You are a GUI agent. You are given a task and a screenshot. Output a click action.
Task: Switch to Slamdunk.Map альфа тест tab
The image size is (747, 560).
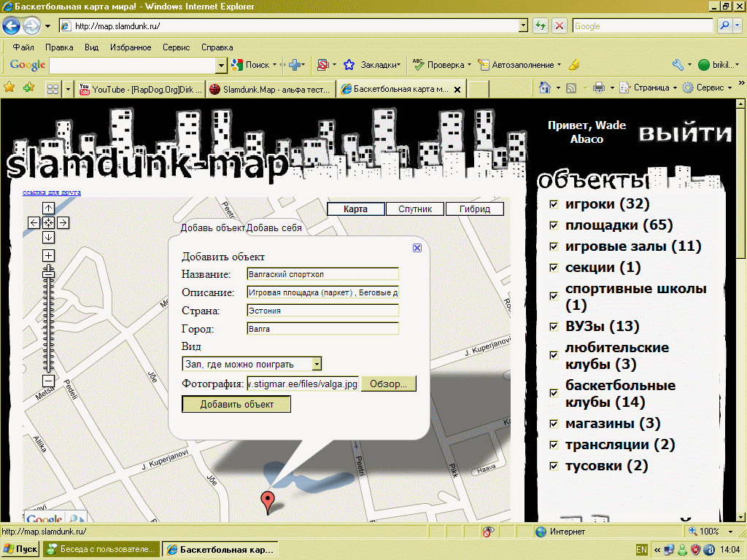271,89
